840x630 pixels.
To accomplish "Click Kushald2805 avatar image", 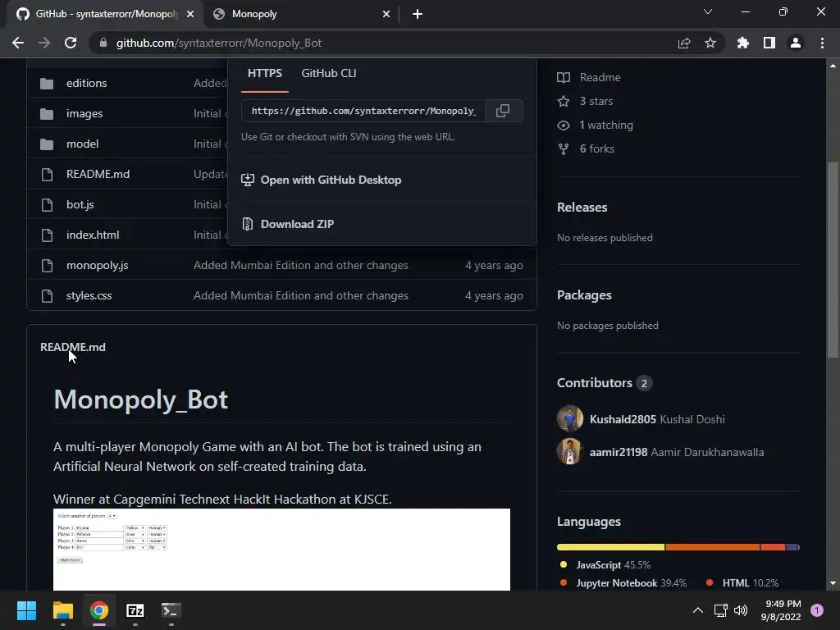I will [570, 418].
